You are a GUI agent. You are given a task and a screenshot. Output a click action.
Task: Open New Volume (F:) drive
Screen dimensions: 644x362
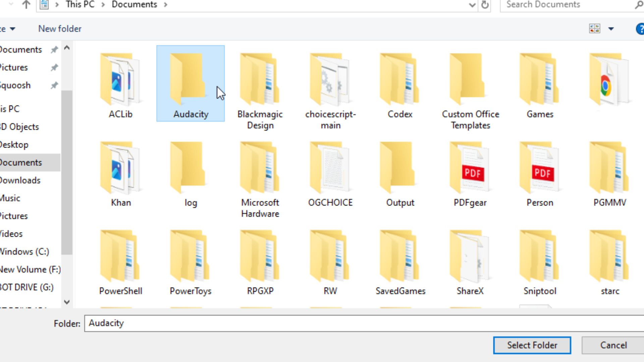[x=30, y=269]
